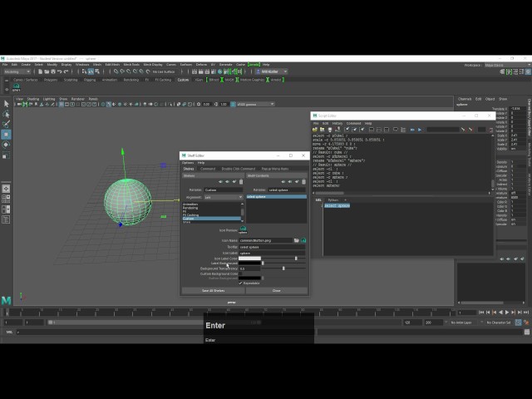Switch to the Python tab in Script Editor

coord(332,199)
